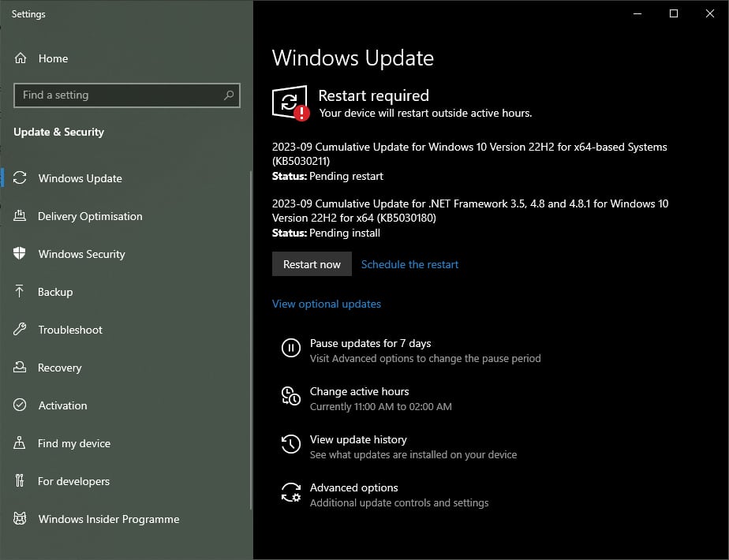This screenshot has height=560, width=729.
Task: Open Recovery settings from the sidebar
Action: coord(60,368)
